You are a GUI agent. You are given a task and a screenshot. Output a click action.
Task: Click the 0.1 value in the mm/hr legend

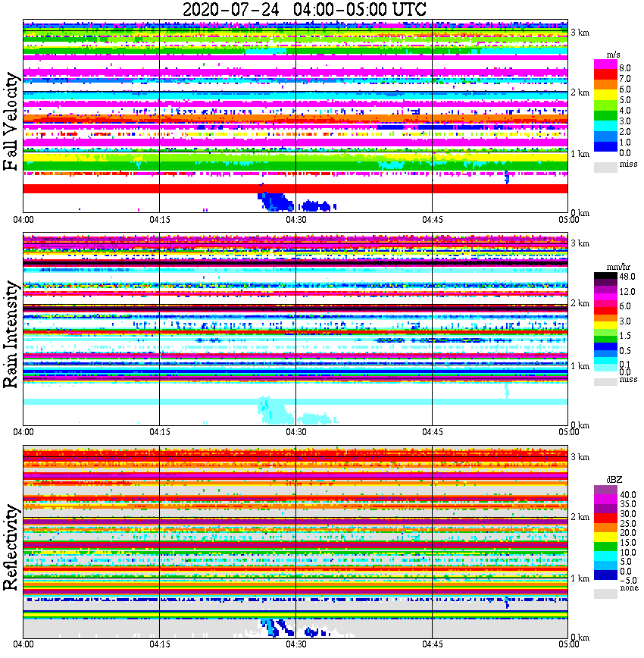tap(625, 364)
